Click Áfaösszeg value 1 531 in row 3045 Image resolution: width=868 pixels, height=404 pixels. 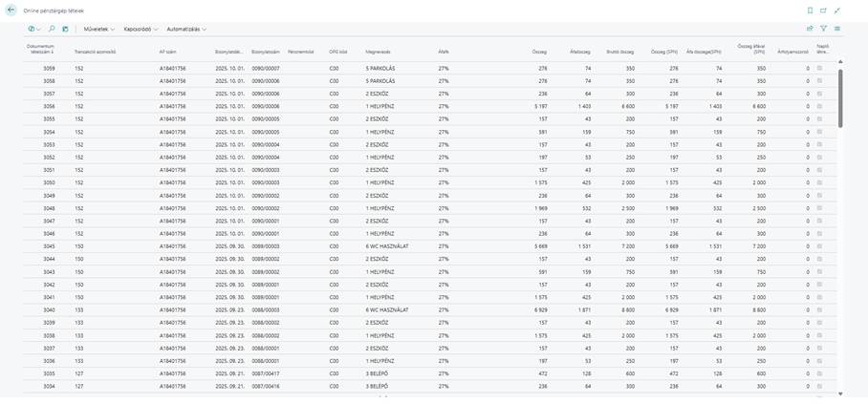point(584,246)
